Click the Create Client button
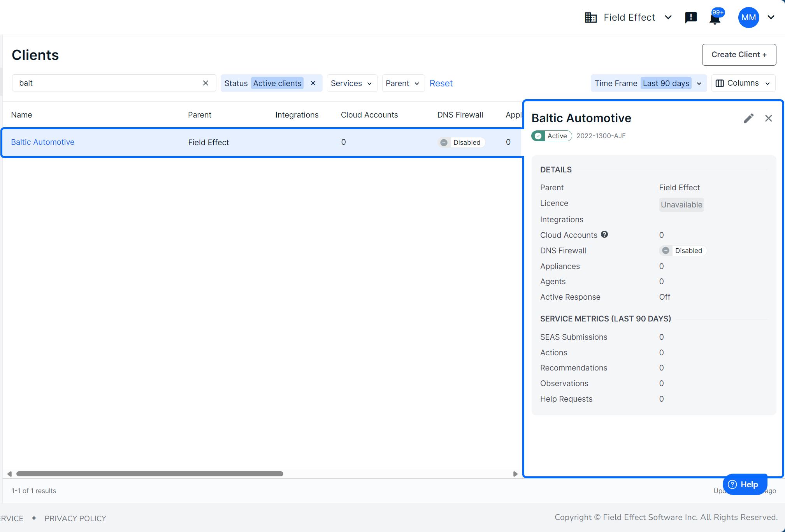 739,55
